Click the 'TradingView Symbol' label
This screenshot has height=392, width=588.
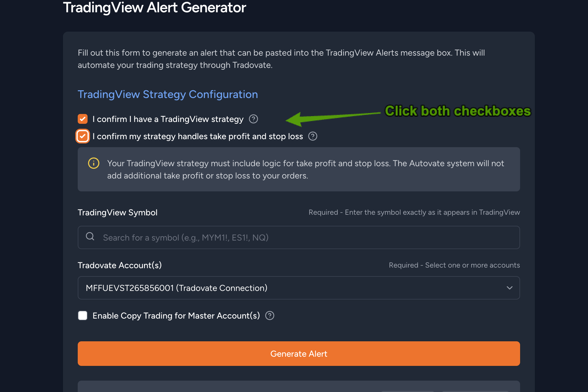tap(118, 212)
